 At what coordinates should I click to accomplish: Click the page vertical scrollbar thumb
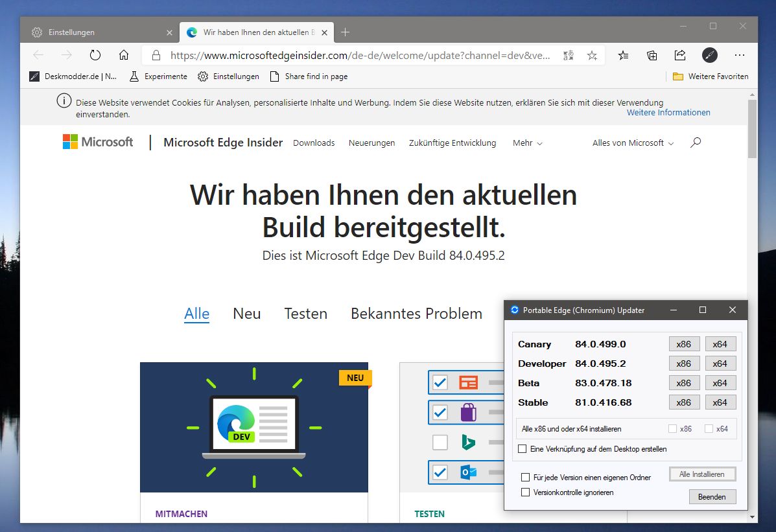click(x=752, y=129)
